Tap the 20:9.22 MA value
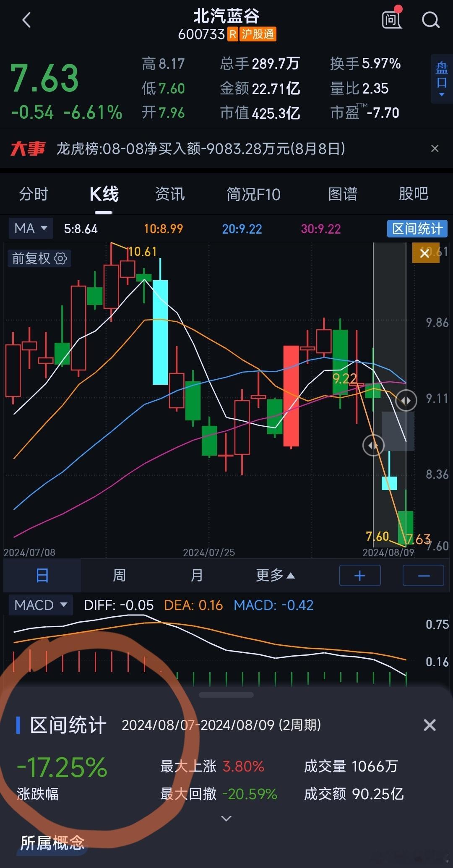Screen dimensions: 453x868 pyautogui.click(x=242, y=229)
